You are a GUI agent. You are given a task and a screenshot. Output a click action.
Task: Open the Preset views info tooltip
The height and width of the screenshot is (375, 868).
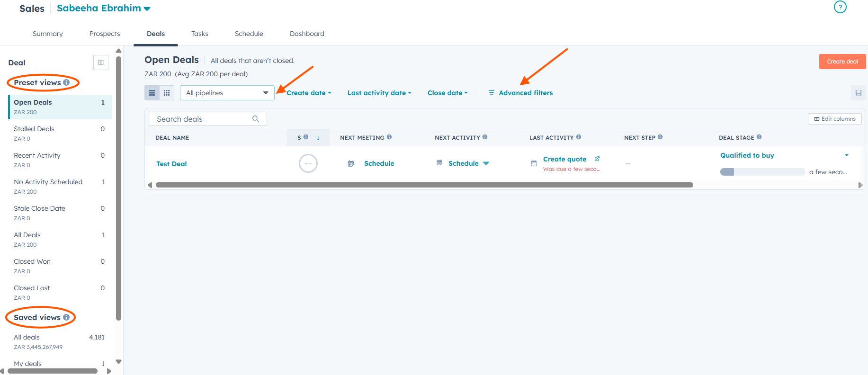tap(66, 82)
